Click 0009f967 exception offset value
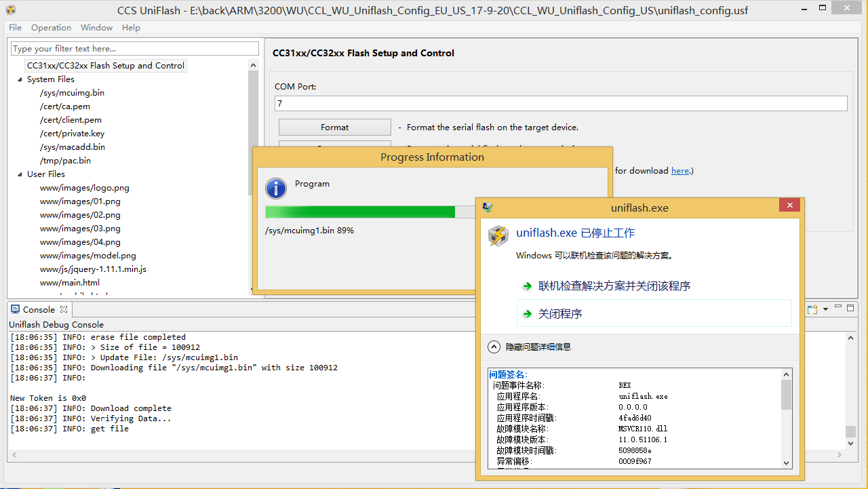Viewport: 868px width, 489px height. (635, 461)
